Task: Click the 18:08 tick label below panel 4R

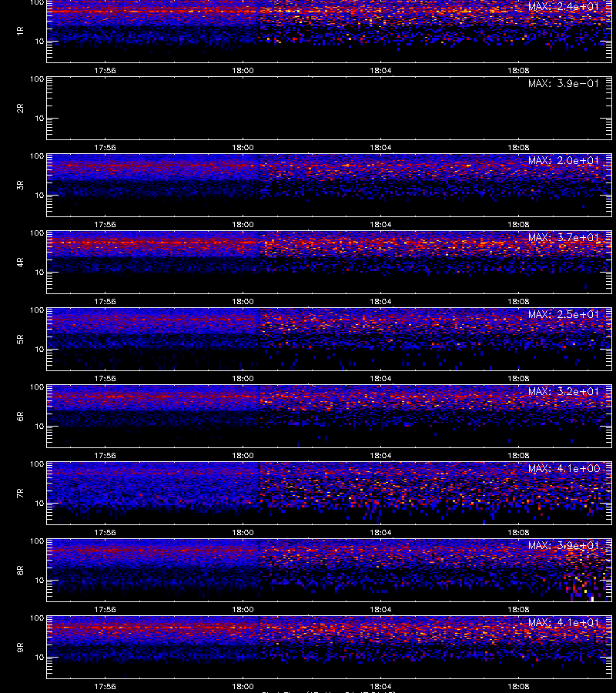Action: (x=518, y=301)
